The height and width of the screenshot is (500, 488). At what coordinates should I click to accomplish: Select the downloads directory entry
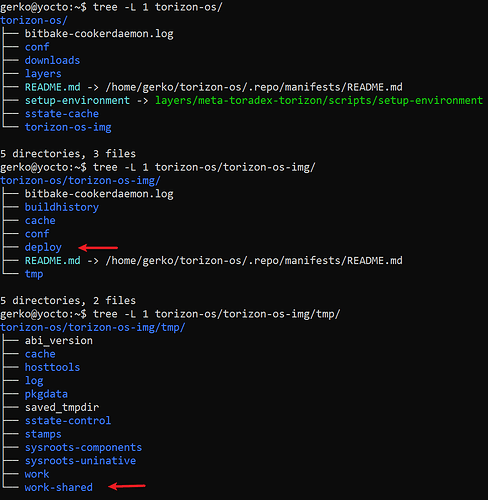pos(52,61)
